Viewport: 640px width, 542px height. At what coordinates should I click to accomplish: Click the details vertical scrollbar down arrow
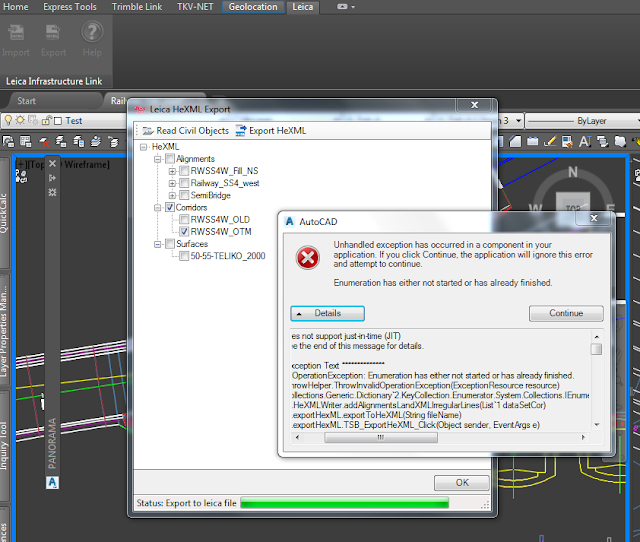[x=596, y=425]
